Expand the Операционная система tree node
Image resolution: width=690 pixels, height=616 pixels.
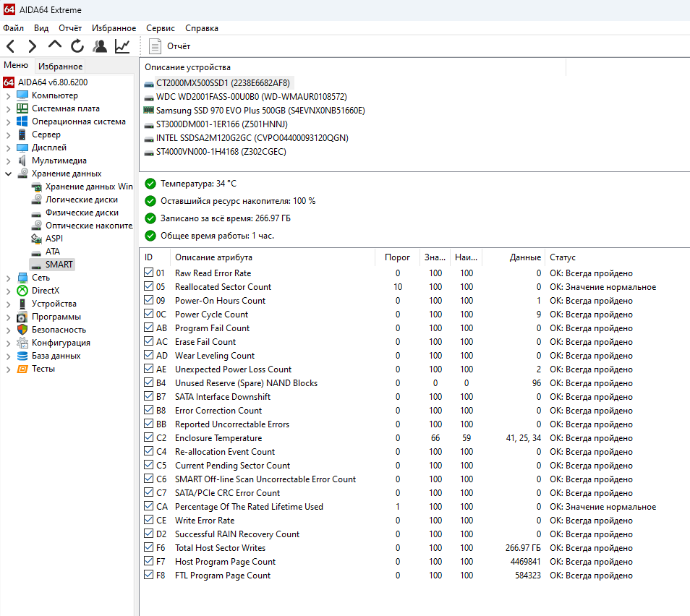click(x=8, y=121)
